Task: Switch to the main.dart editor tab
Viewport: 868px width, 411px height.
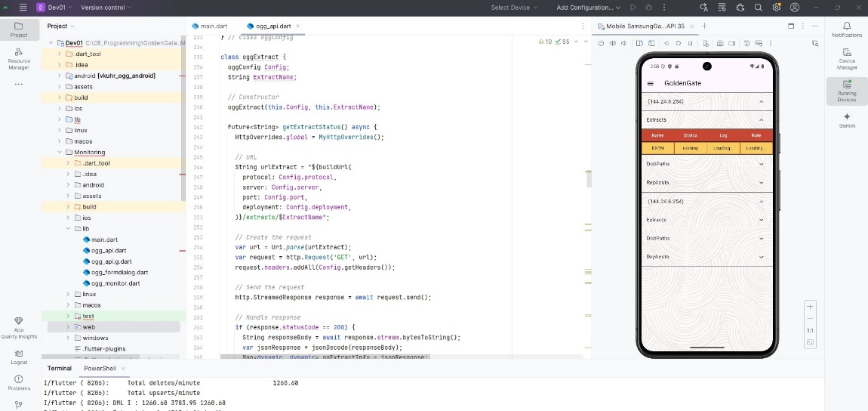Action: (x=214, y=26)
